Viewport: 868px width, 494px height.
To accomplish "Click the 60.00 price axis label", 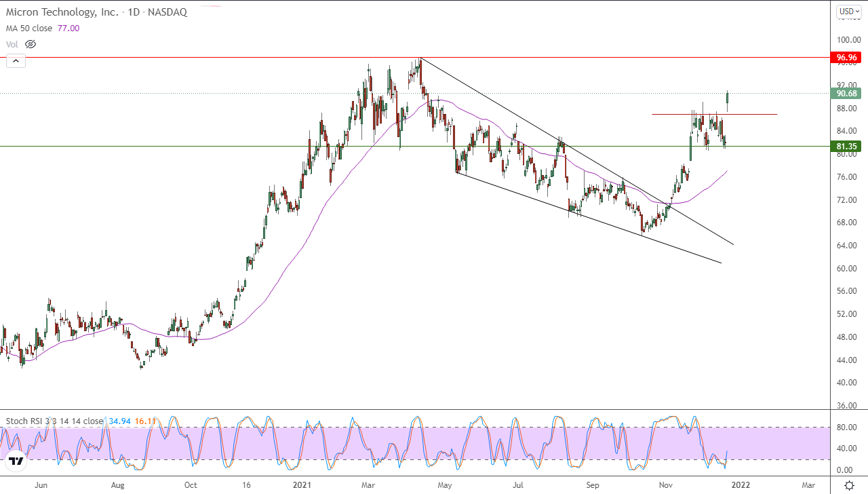I will point(847,269).
